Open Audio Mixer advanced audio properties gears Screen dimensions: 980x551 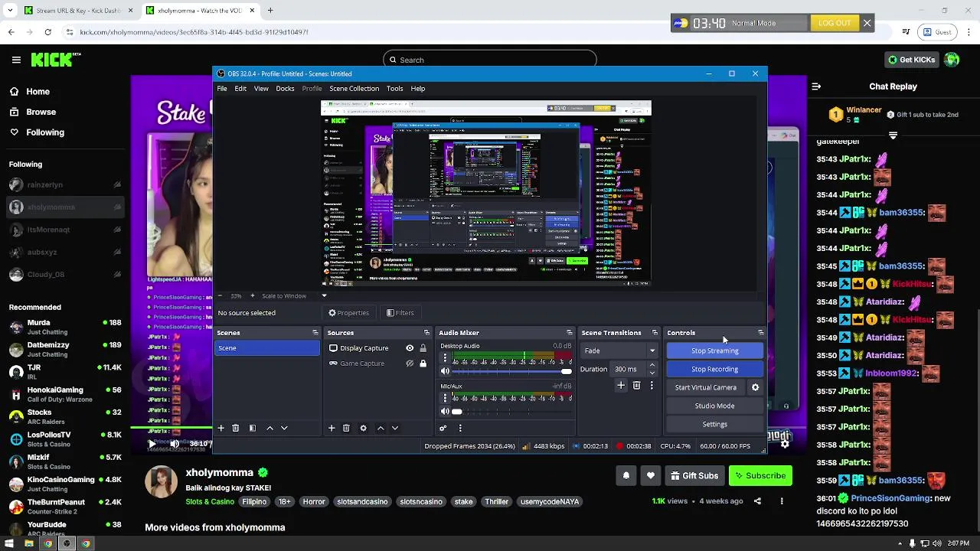tap(443, 429)
